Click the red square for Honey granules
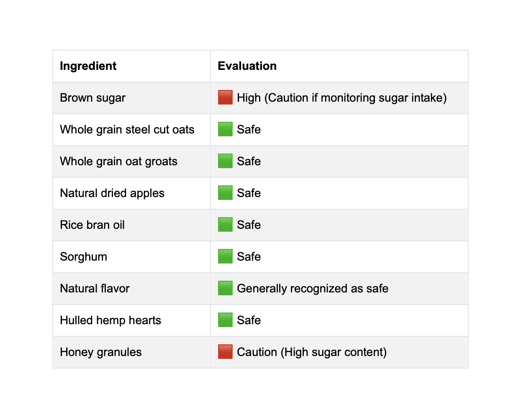Screen dimensions: 516x420 point(225,352)
